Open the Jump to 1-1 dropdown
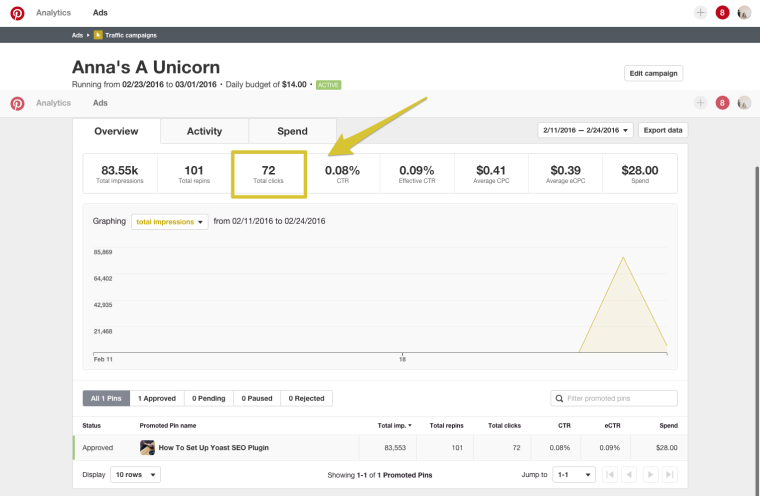760x496 pixels. click(x=574, y=475)
